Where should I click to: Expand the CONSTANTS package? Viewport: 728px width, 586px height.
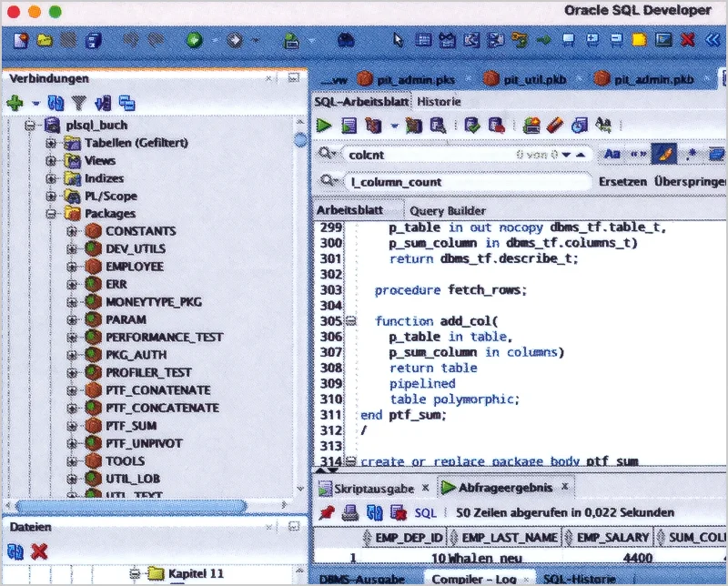pyautogui.click(x=72, y=231)
